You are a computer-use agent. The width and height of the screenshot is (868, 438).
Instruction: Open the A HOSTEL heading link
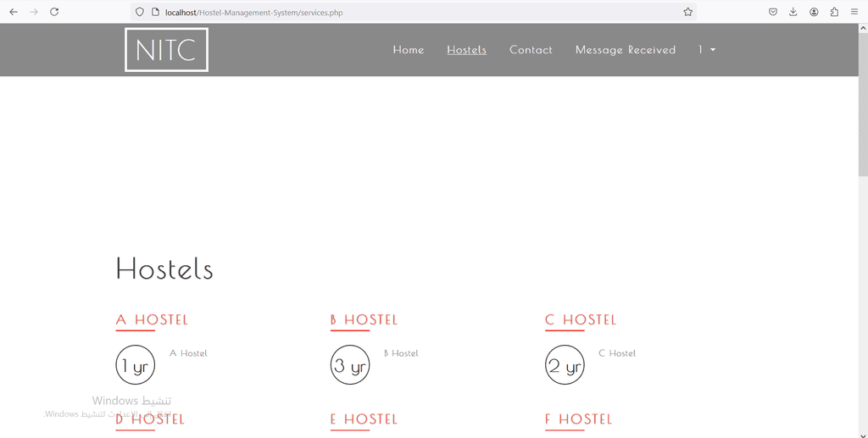coord(152,319)
